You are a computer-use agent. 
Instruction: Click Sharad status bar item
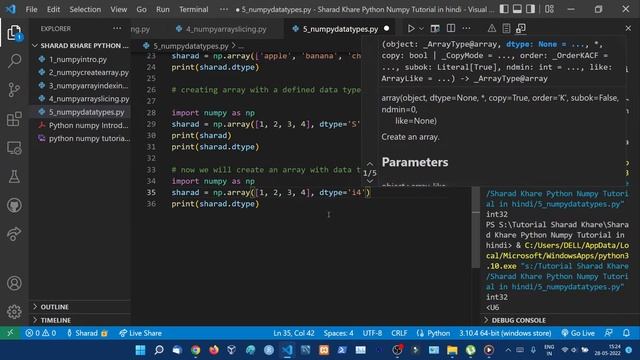pyautogui.click(x=87, y=333)
